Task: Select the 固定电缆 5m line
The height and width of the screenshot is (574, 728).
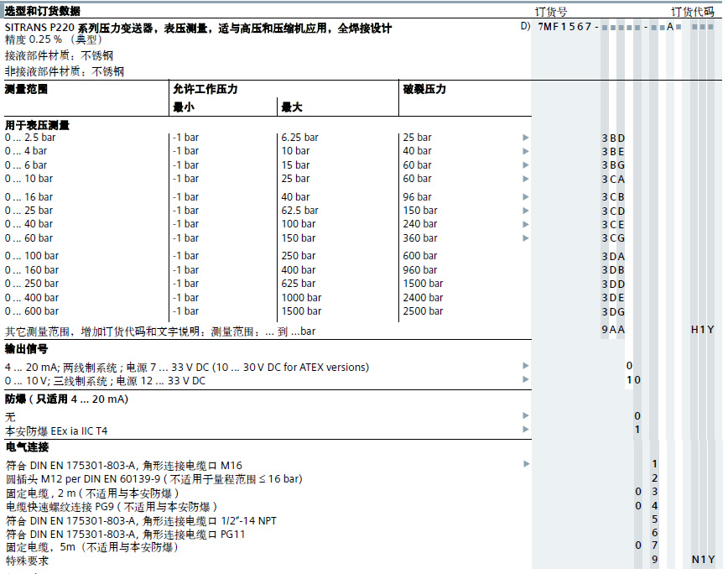Action: [x=92, y=547]
